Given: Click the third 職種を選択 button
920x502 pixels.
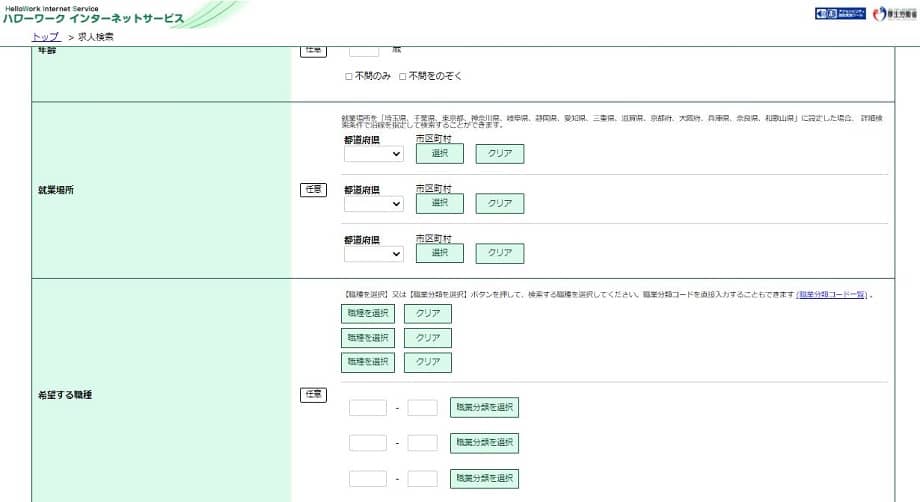Looking at the screenshot, I should pos(368,362).
